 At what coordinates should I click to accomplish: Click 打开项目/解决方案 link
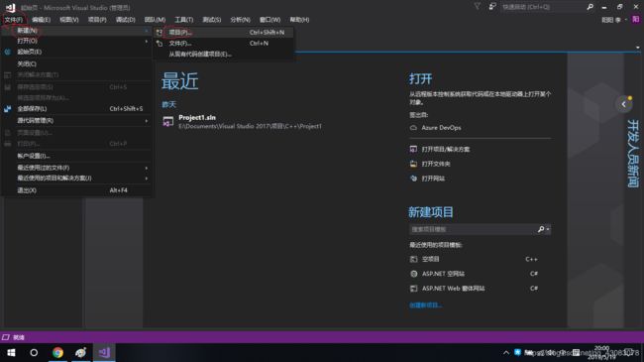[x=446, y=149]
